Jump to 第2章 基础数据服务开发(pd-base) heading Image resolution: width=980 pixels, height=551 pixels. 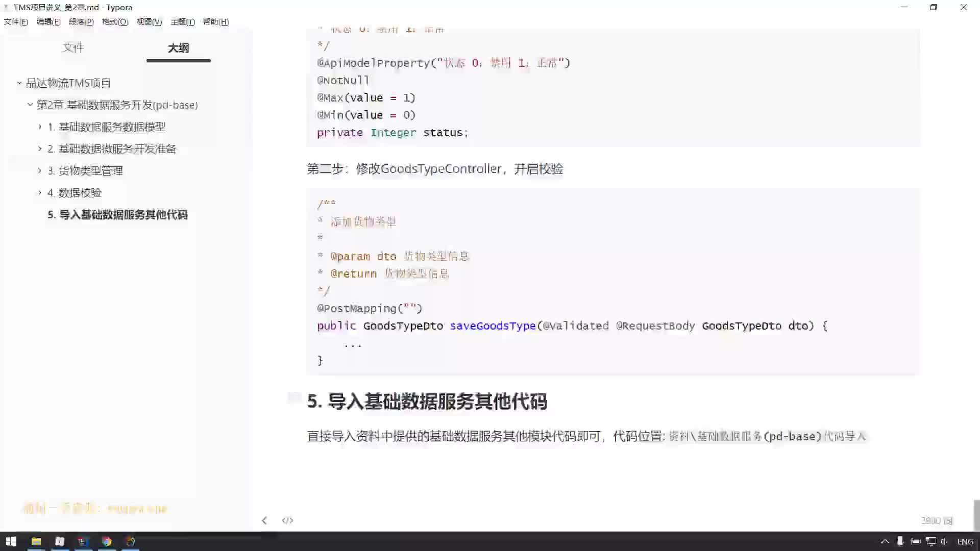[x=117, y=105]
